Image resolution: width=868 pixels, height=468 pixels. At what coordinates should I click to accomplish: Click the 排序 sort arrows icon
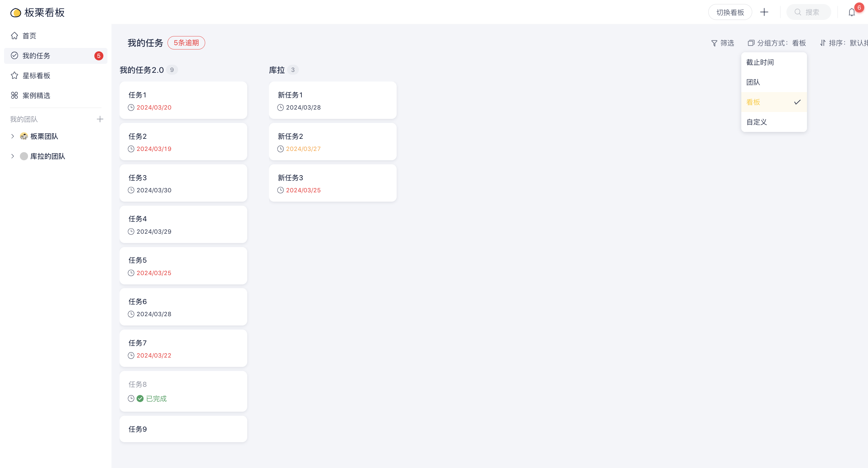click(x=823, y=43)
